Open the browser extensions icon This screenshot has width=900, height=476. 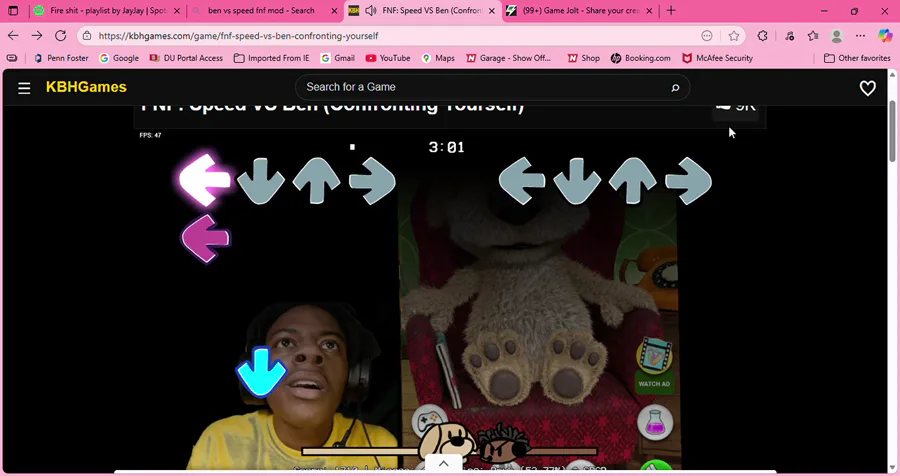pyautogui.click(x=762, y=36)
